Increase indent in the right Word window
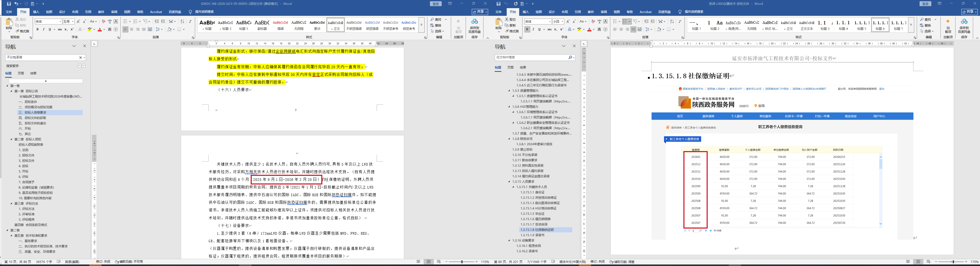The width and height of the screenshot is (980, 266). coord(653,22)
